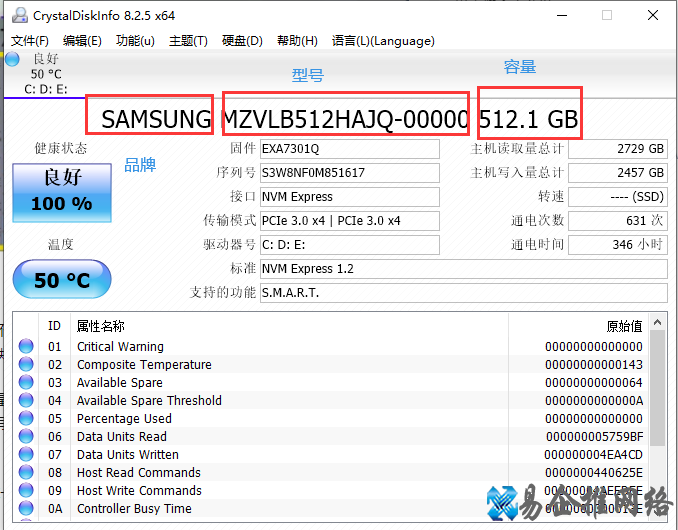Click the serial number field S3W8NF0M851617
This screenshot has height=530, width=678.
click(350, 173)
